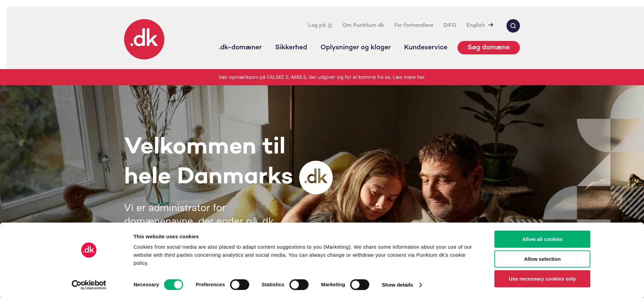Screen dimensions: 644x298
Task: Click the Cookiebot by Usercentrics logo
Action: point(89,285)
